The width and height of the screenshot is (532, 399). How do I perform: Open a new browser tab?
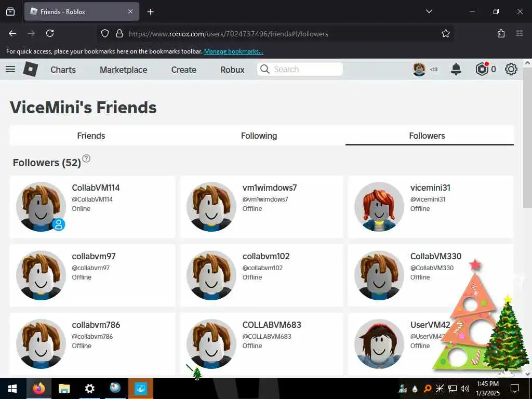click(x=150, y=12)
